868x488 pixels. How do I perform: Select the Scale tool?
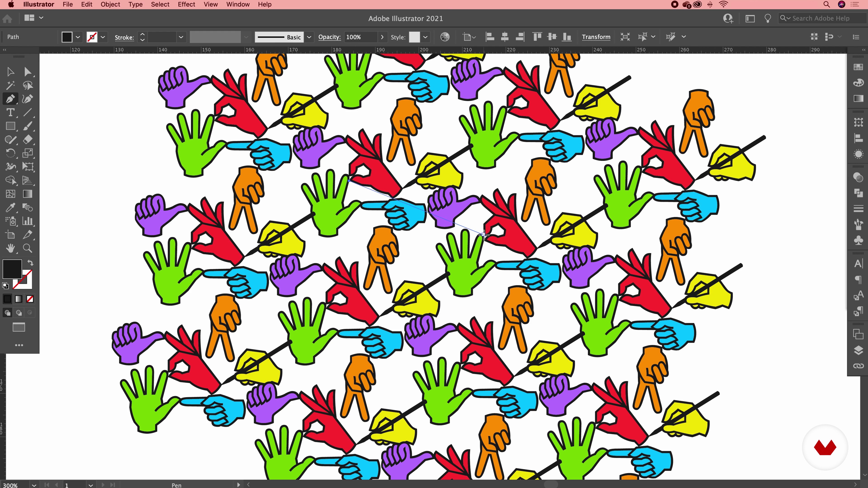click(x=28, y=153)
